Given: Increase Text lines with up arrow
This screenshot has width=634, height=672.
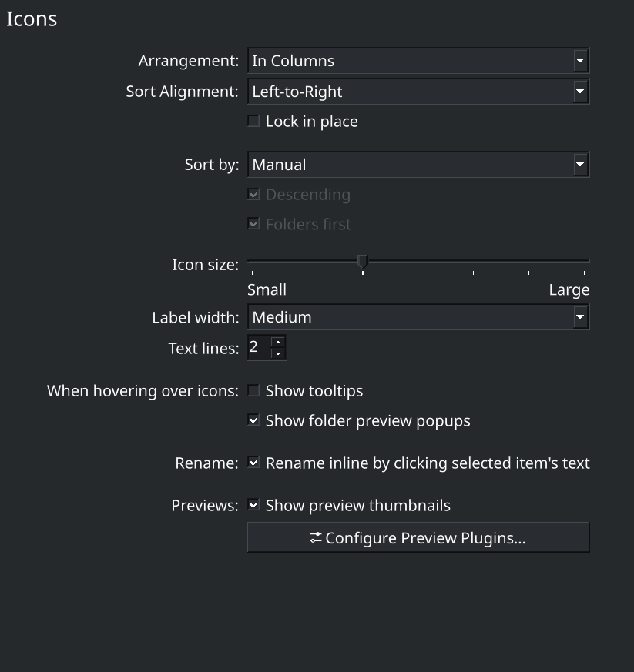Looking at the screenshot, I should click(x=278, y=342).
